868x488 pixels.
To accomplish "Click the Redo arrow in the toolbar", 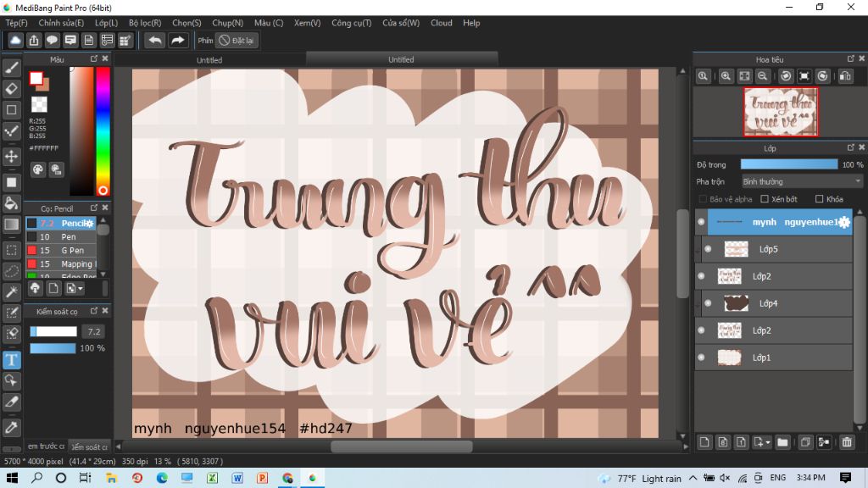I will pos(178,41).
